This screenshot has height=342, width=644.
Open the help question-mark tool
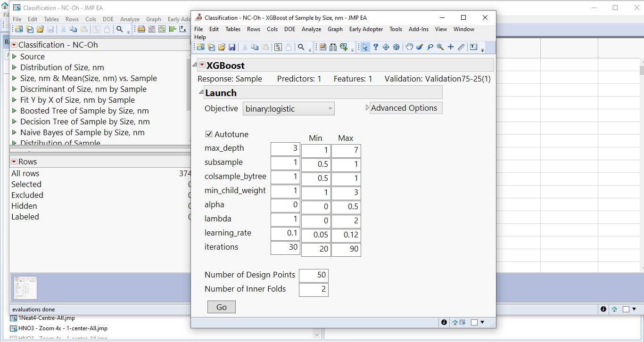coord(375,47)
